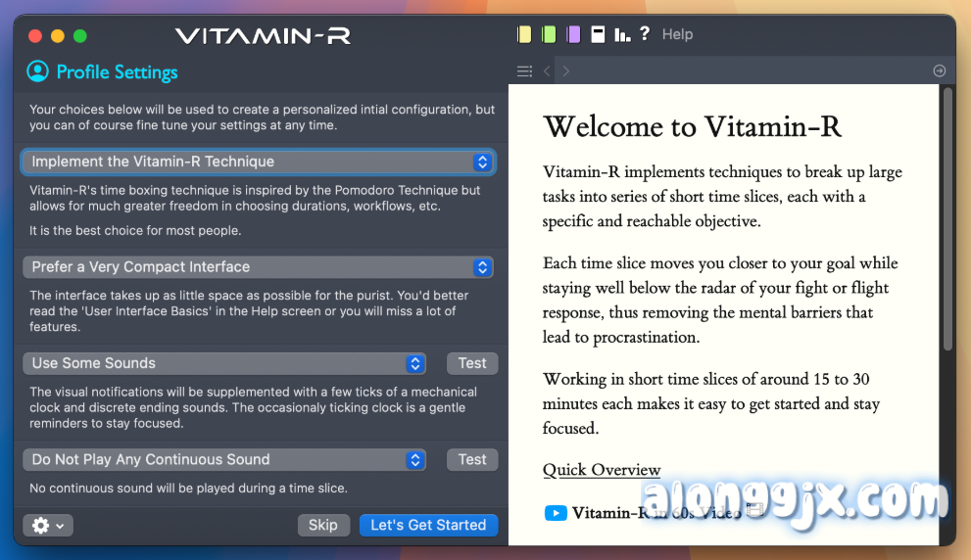Open the help table of contents icon

(x=524, y=70)
